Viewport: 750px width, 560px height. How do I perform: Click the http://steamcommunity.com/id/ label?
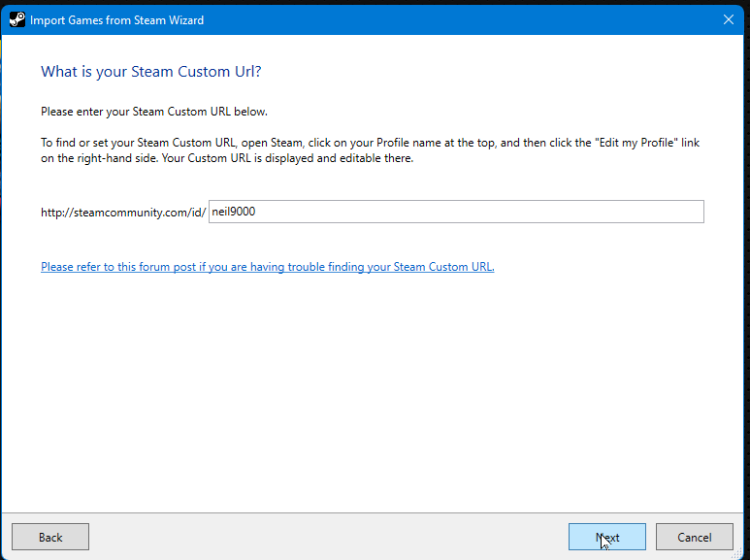click(123, 213)
